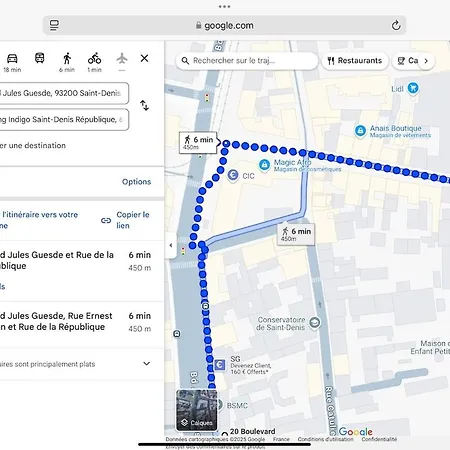This screenshot has width=450, height=450.
Task: Open Conservatoire de Saint-Denis marker
Action: [x=315, y=323]
